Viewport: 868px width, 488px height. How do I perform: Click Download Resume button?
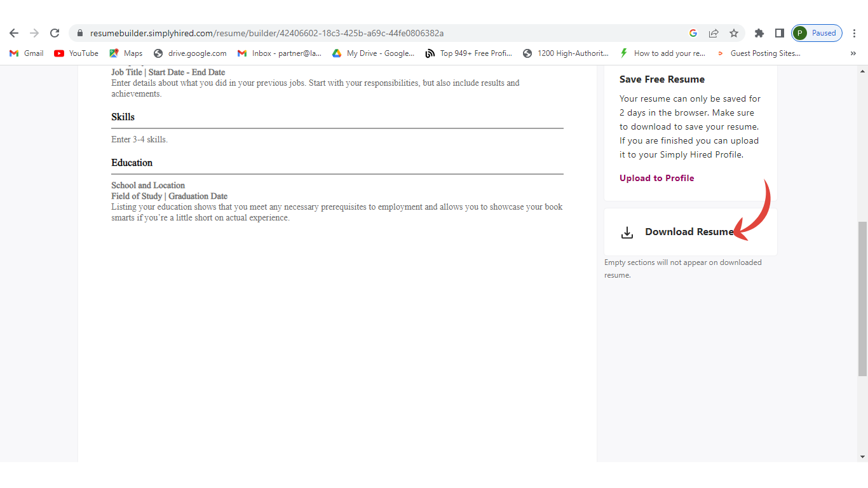(689, 232)
